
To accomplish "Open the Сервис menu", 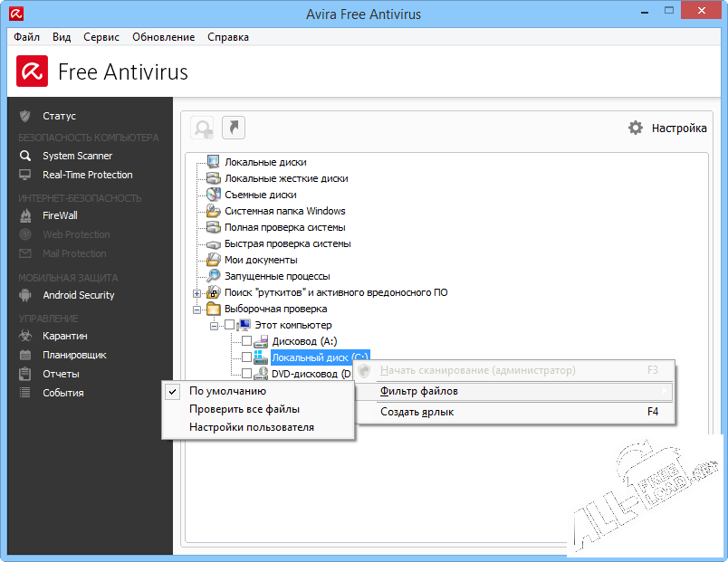I will (x=101, y=37).
